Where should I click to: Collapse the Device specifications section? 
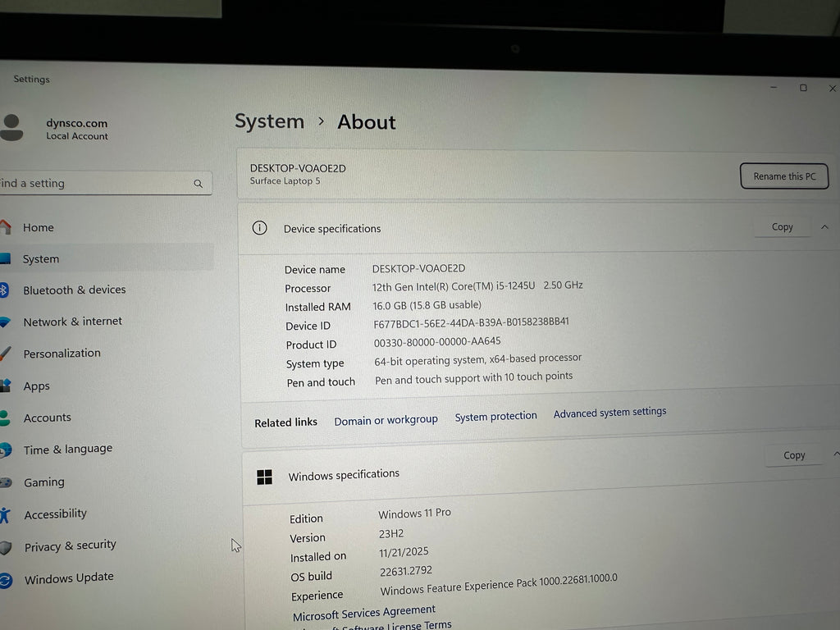click(825, 226)
